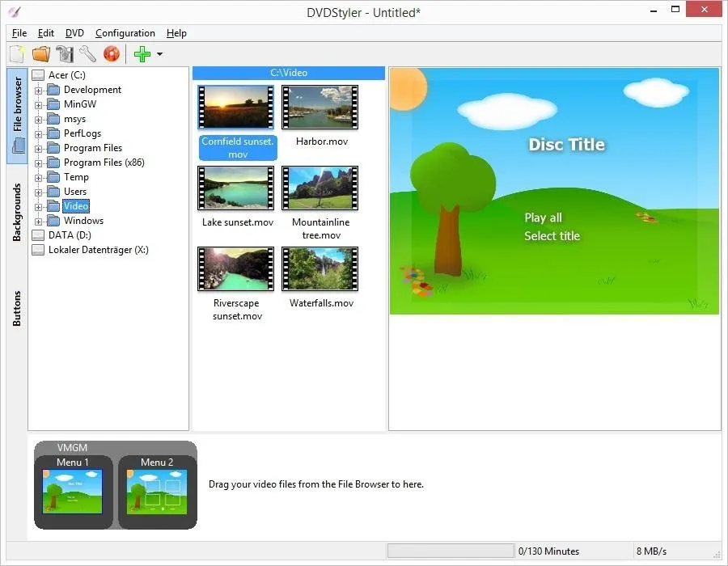Open the DVD menu
This screenshot has height=566, width=728.
74,33
